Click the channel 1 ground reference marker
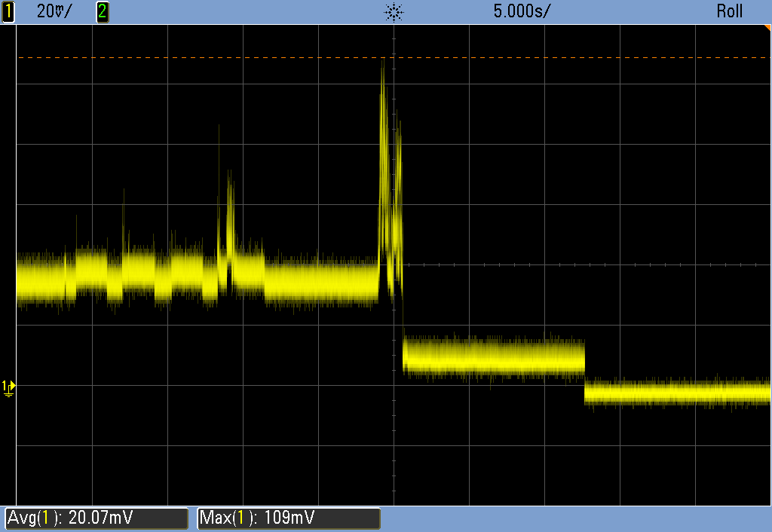 click(8, 386)
